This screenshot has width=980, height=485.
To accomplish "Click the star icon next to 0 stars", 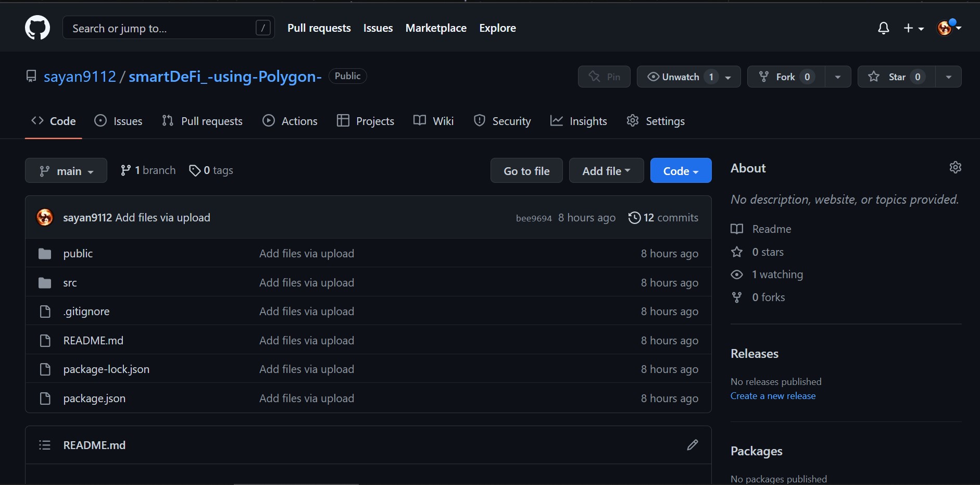I will 737,252.
